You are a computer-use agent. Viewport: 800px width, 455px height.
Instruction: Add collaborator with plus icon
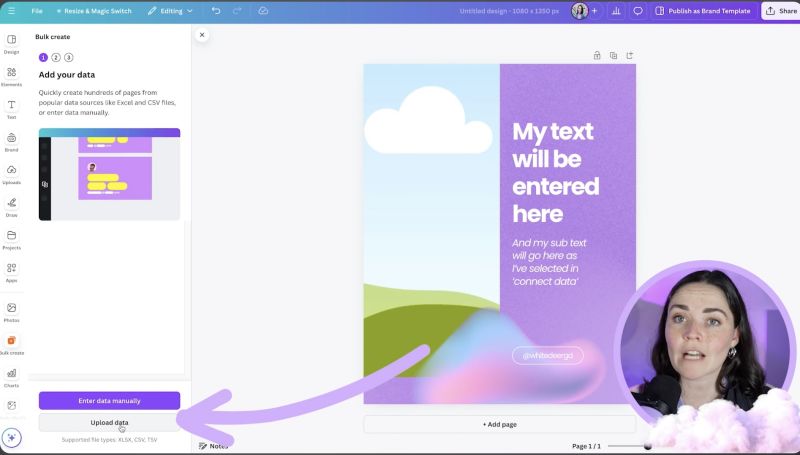tap(594, 11)
